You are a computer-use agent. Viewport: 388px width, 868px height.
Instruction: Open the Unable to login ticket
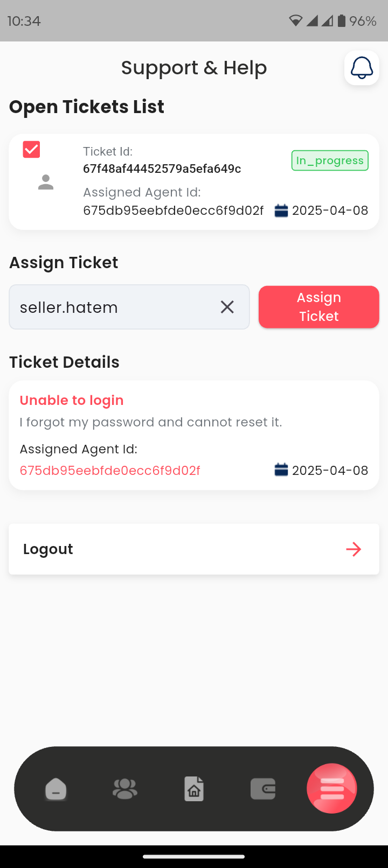[72, 400]
